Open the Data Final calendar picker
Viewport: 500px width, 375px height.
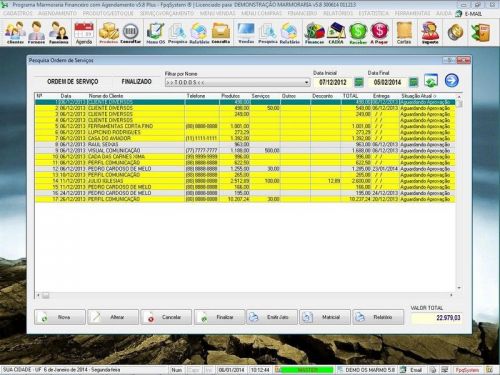(413, 82)
